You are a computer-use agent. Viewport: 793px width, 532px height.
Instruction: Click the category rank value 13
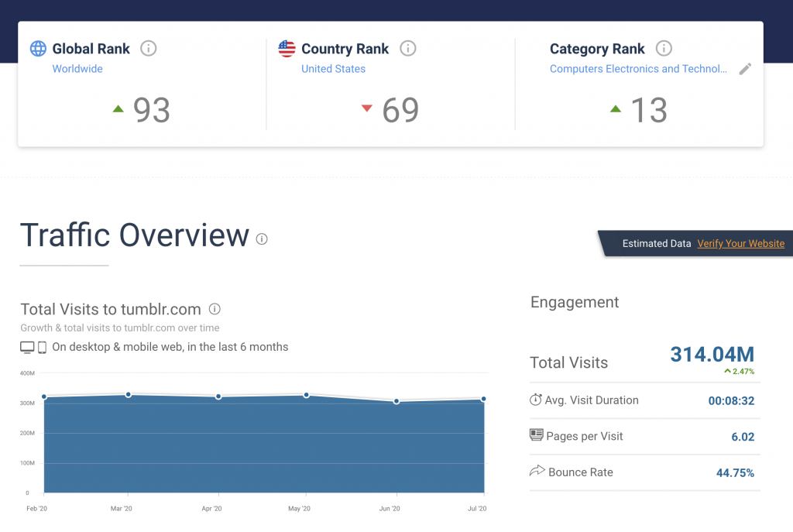pos(649,110)
